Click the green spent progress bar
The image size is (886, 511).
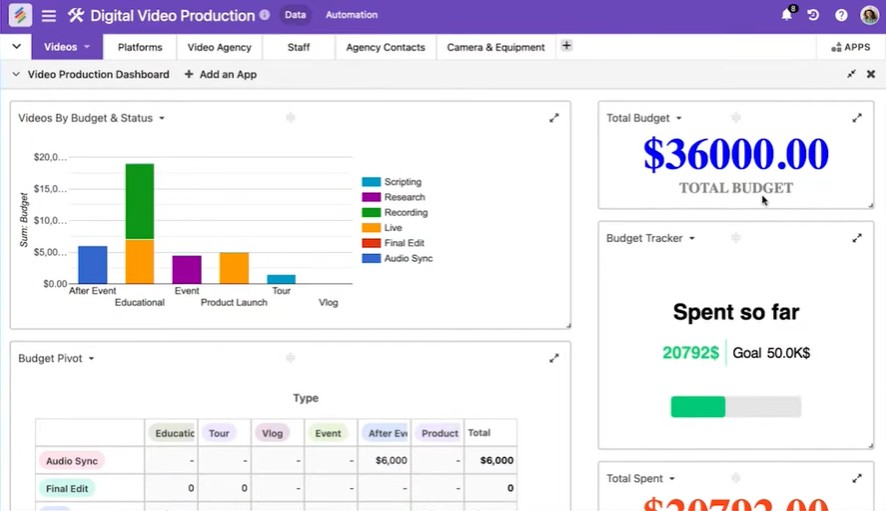click(x=698, y=407)
